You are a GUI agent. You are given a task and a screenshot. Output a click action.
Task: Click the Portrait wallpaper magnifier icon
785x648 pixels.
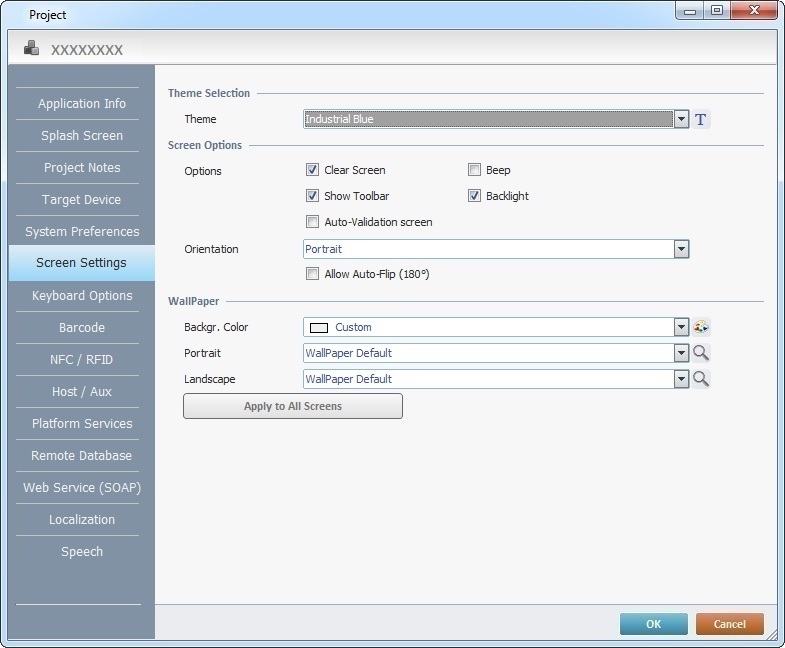click(701, 353)
